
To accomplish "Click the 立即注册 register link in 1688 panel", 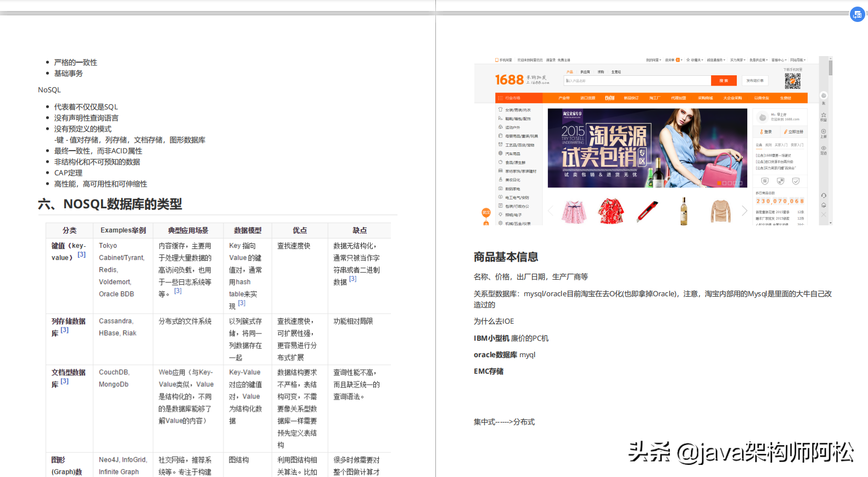I will pos(793,132).
